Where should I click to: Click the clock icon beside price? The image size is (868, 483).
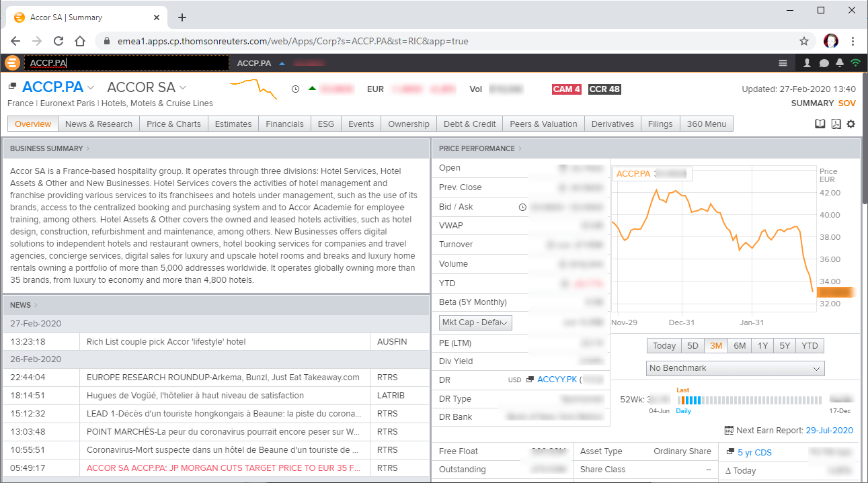pyautogui.click(x=296, y=89)
